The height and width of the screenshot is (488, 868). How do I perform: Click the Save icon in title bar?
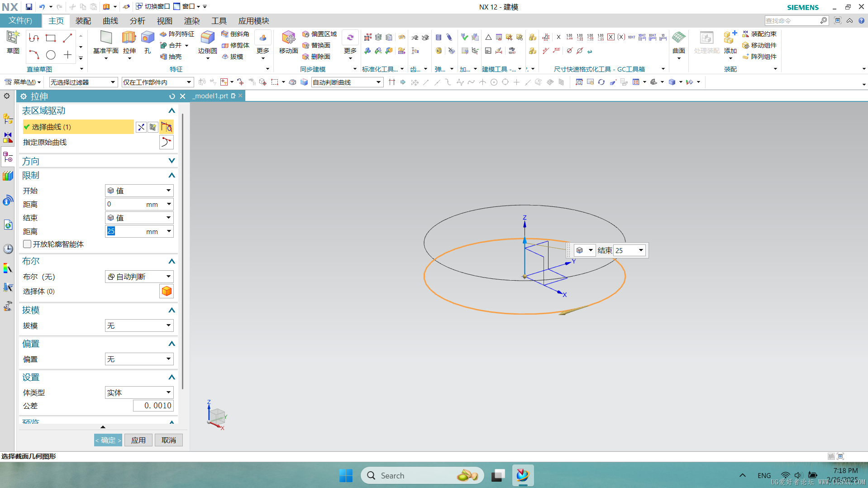(29, 7)
